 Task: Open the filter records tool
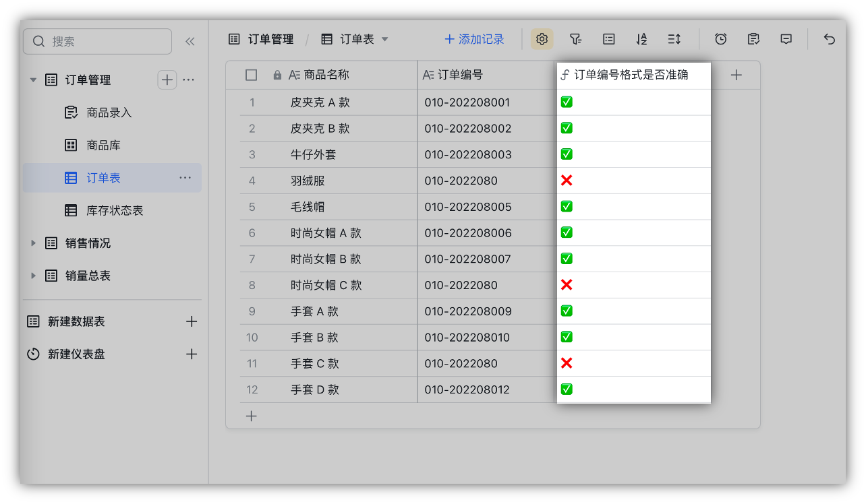click(x=575, y=39)
